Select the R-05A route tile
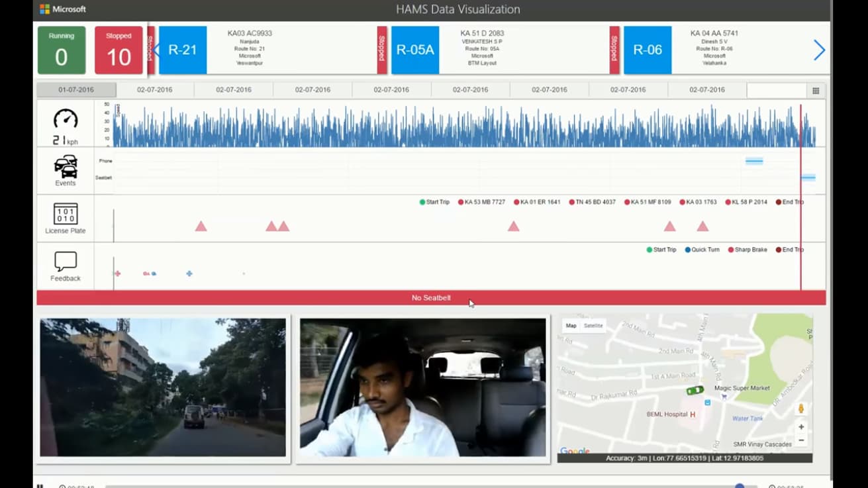Viewport: 868px width, 488px height. tap(415, 50)
